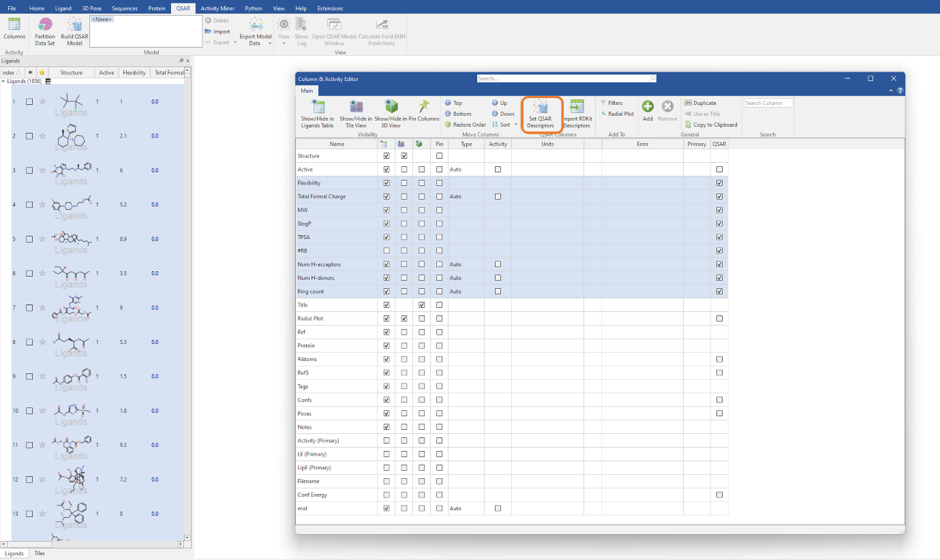
Task: Select checkbox for ligand row 3
Action: 29,170
